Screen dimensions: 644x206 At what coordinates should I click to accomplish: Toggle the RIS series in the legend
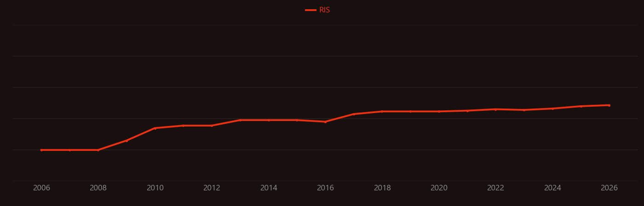318,10
